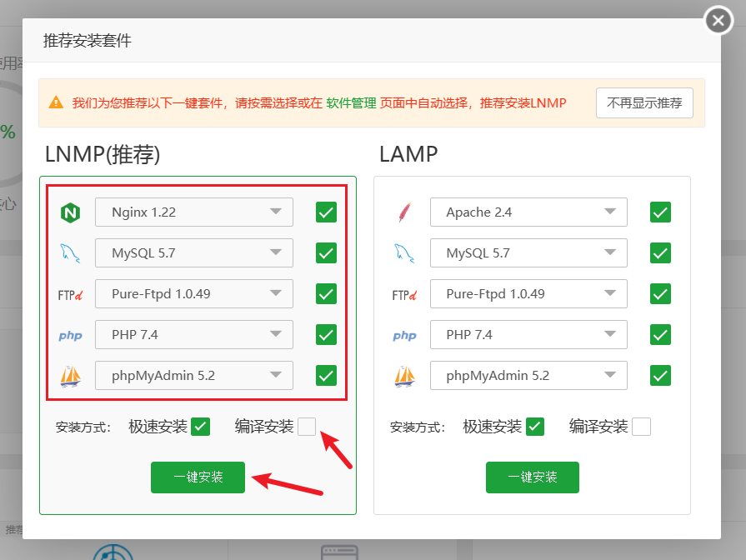Uncheck MySQL 5.7 in LNMP
This screenshot has height=560, width=746.
tap(327, 253)
